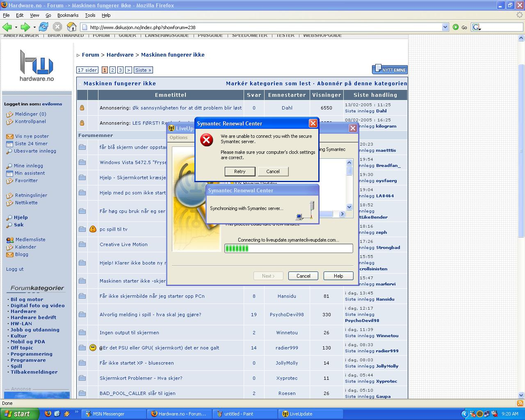Go to page 2 of forum
Viewport: 525px width, 420px height.
point(112,70)
